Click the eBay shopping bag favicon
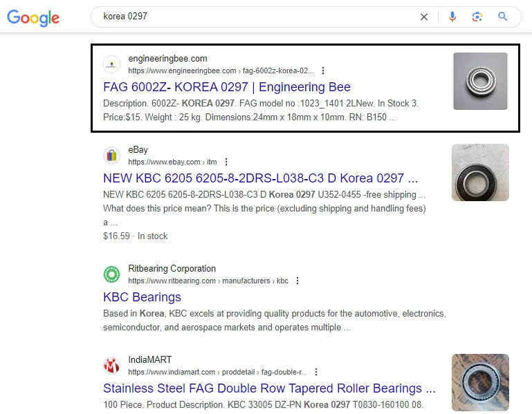Image resolution: width=532 pixels, height=414 pixels. (x=111, y=156)
